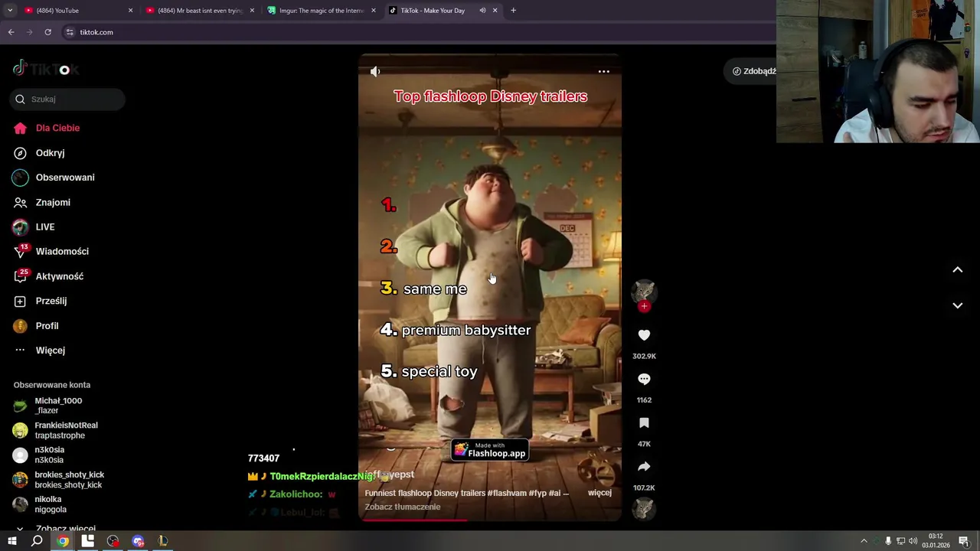The image size is (980, 551).
Task: Switch to the Mr beast YouTube tab
Action: click(x=200, y=11)
